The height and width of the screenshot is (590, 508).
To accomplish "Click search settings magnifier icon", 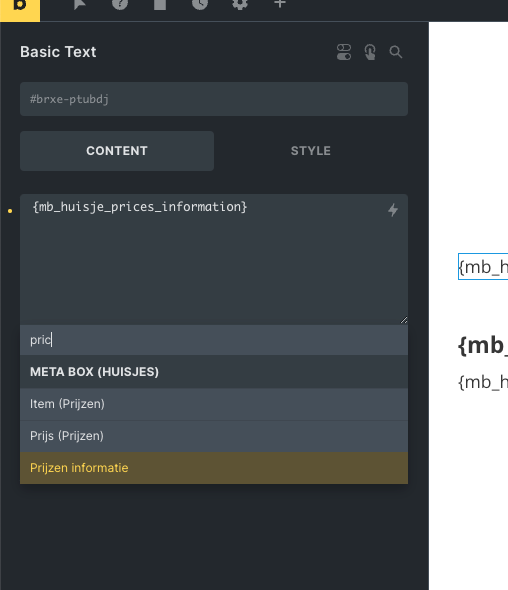I will coord(395,52).
